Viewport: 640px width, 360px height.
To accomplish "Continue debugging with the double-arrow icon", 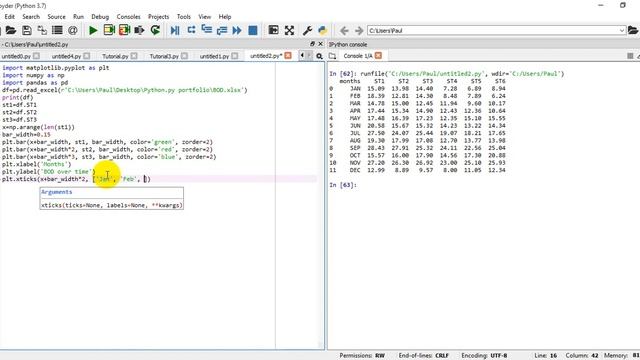I will click(237, 30).
